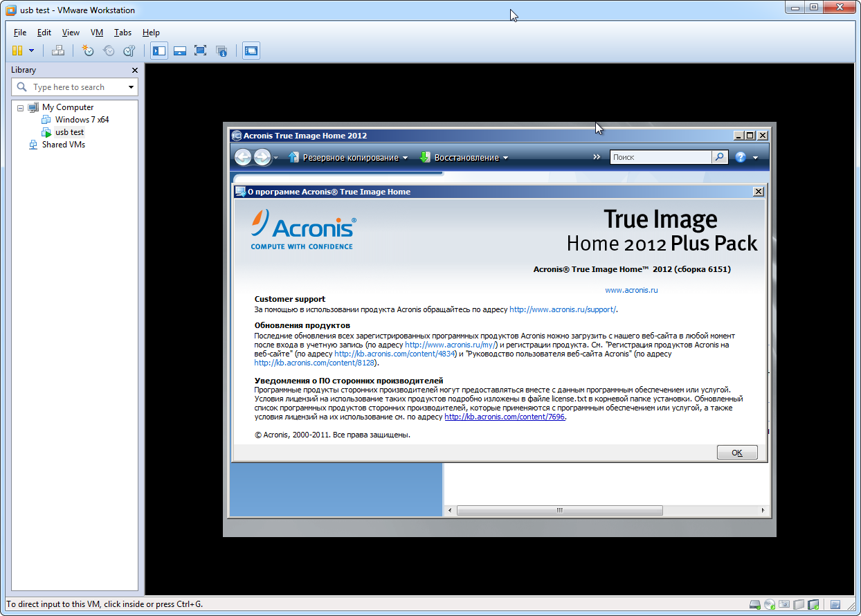
Task: Click the Unity mode toolbar icon
Action: pyautogui.click(x=221, y=51)
